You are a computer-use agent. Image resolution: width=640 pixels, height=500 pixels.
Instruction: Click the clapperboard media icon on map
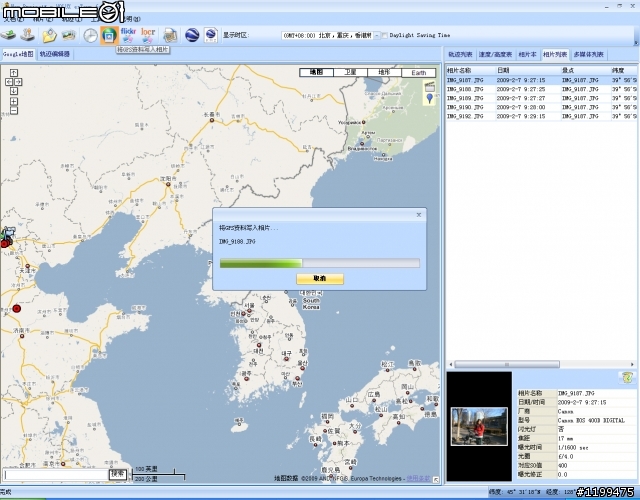[x=429, y=87]
